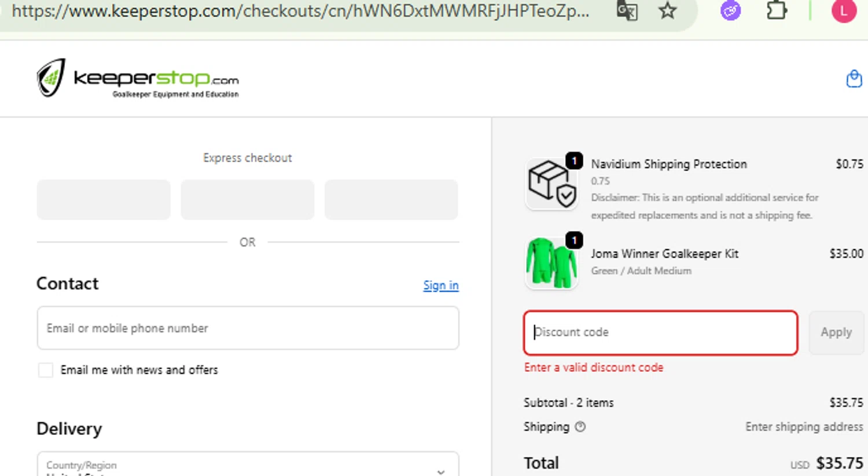Focus the Email or mobile phone number field
The image size is (868, 476).
tap(248, 328)
